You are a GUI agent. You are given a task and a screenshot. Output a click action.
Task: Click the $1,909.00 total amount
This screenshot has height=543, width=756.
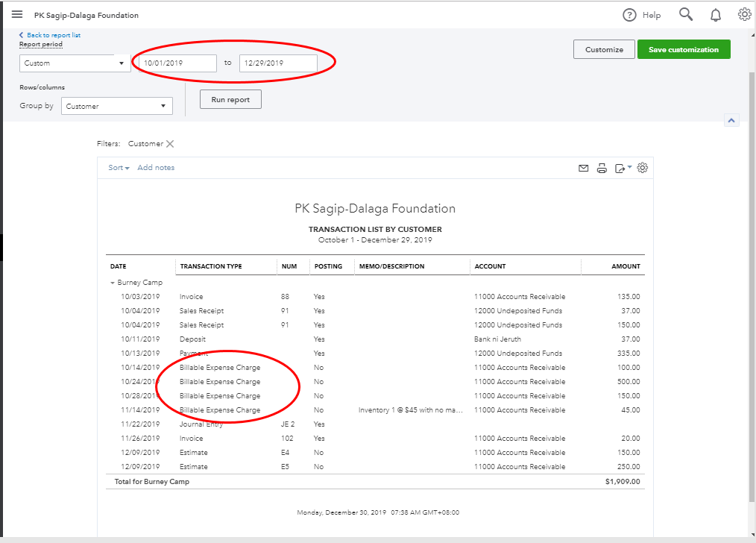click(623, 482)
